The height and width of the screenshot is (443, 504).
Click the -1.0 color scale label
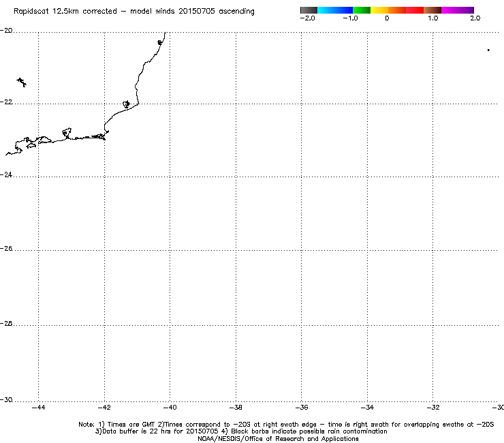click(x=350, y=18)
